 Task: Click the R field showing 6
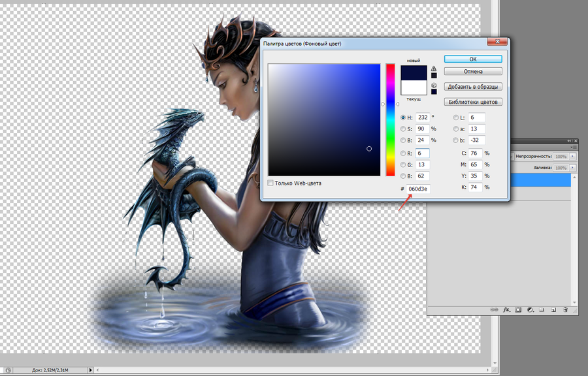tap(423, 153)
